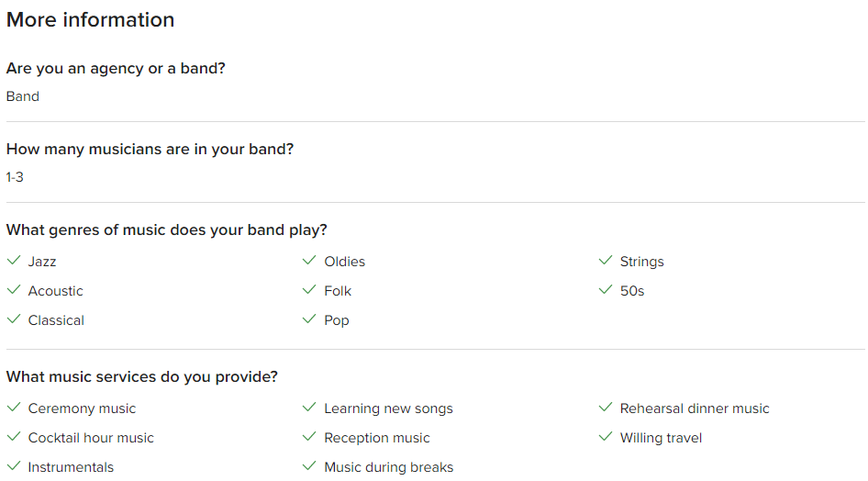This screenshot has height=481, width=868.
Task: Click the checkmark icon next to Strings
Action: click(606, 262)
